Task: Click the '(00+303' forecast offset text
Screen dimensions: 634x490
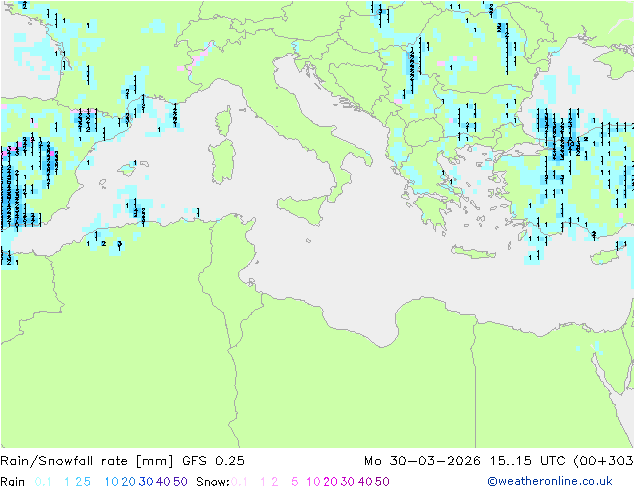Action: pos(603,461)
